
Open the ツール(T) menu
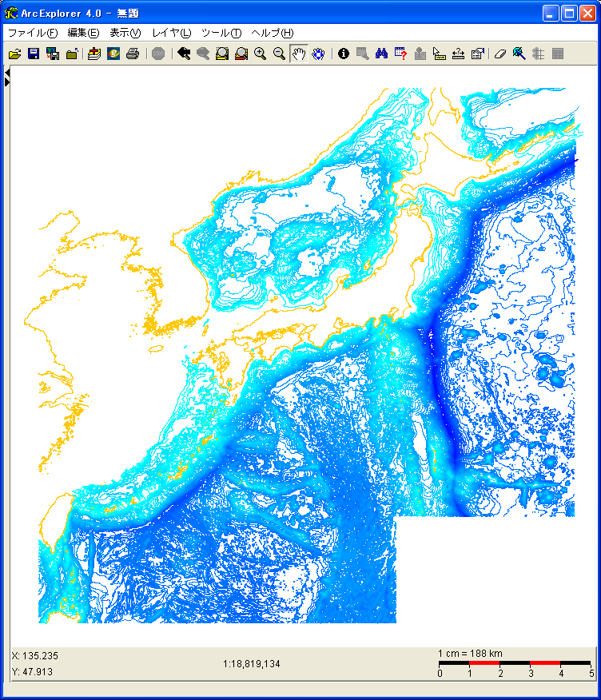click(221, 33)
